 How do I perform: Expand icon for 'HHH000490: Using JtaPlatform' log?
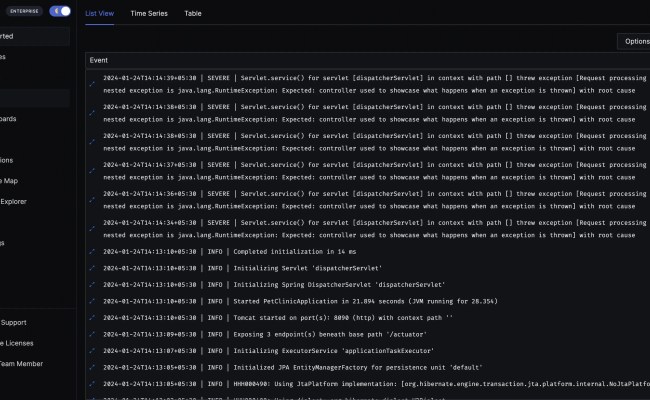[x=92, y=384]
